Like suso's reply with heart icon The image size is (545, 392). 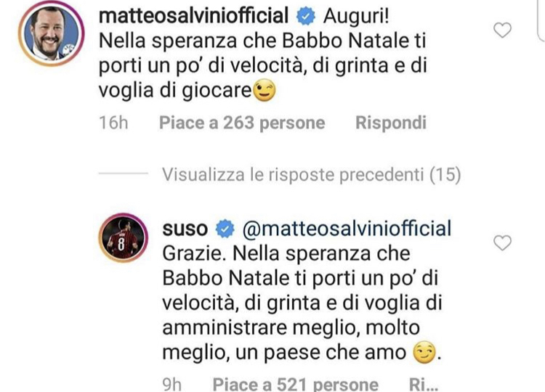coord(502,242)
